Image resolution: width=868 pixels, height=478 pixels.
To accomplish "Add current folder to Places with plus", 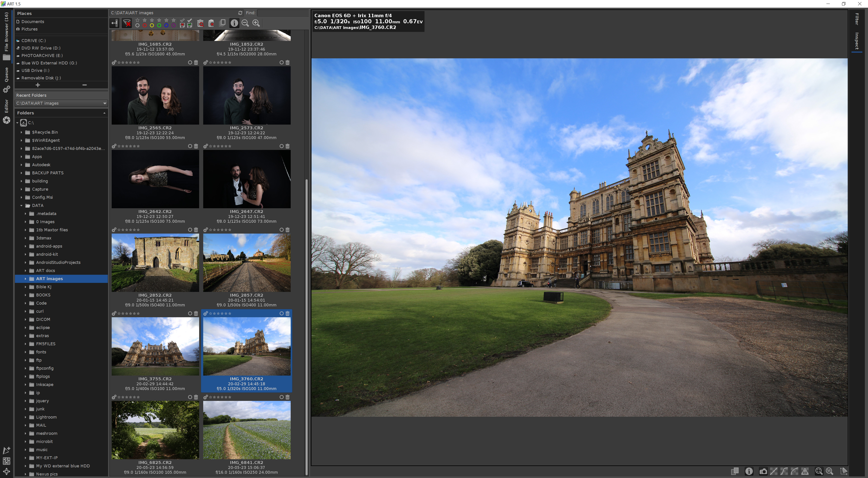I will click(38, 85).
